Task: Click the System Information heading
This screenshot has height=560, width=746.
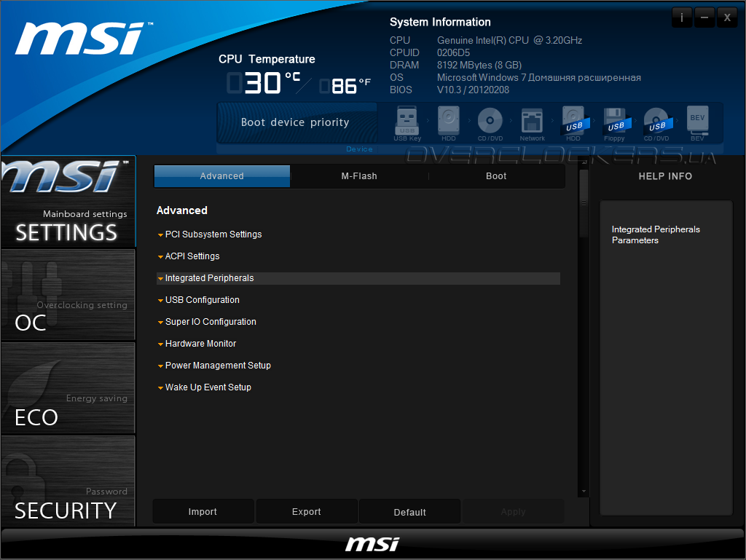Action: 440,22
